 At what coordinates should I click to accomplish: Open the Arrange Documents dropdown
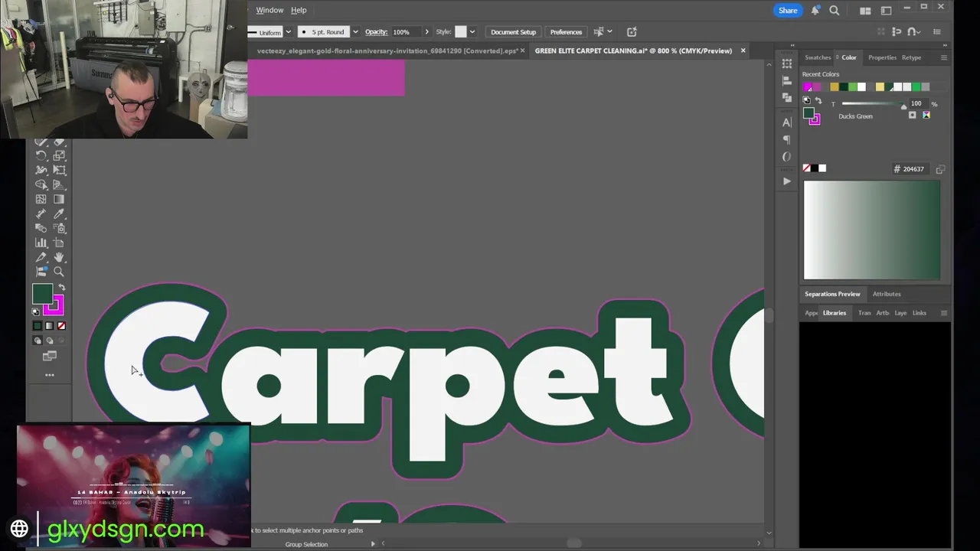(x=865, y=11)
